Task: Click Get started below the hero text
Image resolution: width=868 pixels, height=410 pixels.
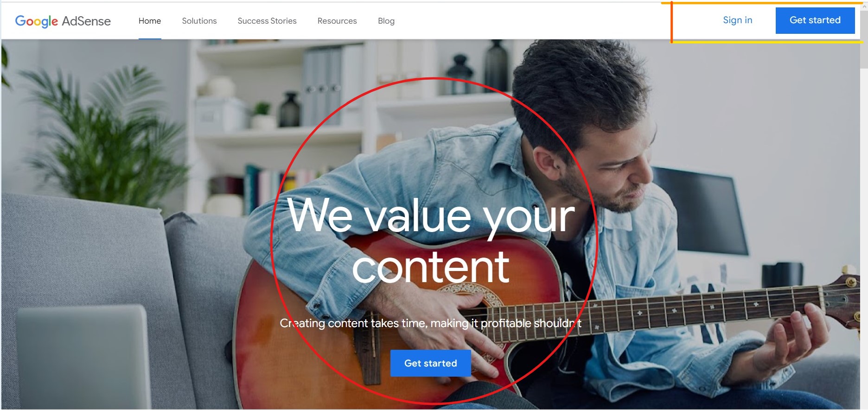Action: (x=431, y=363)
